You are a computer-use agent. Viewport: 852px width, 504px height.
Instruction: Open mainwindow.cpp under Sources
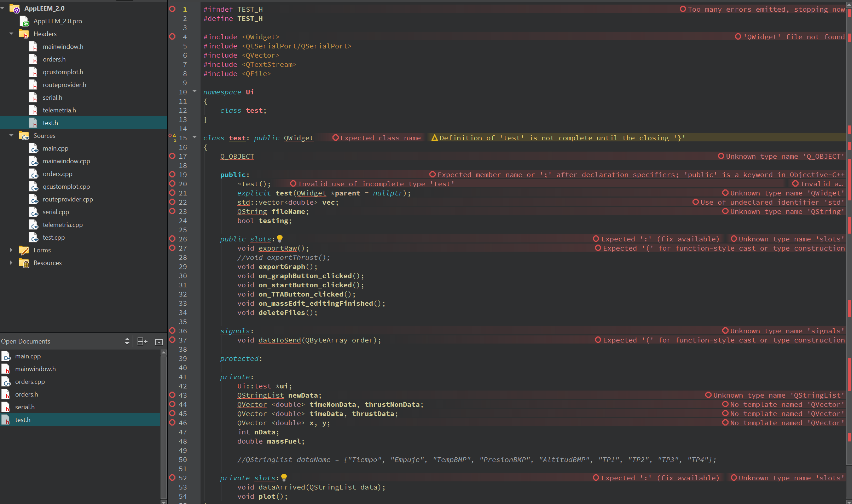point(66,161)
